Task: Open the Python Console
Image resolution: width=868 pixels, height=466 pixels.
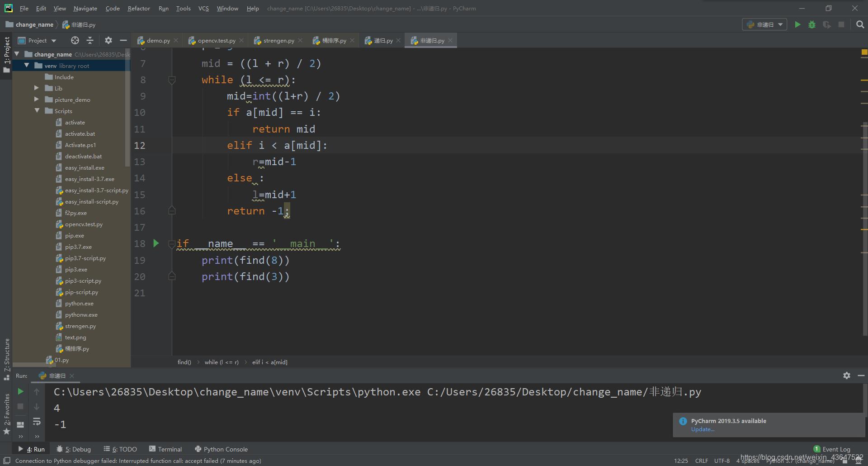Action: pos(221,449)
